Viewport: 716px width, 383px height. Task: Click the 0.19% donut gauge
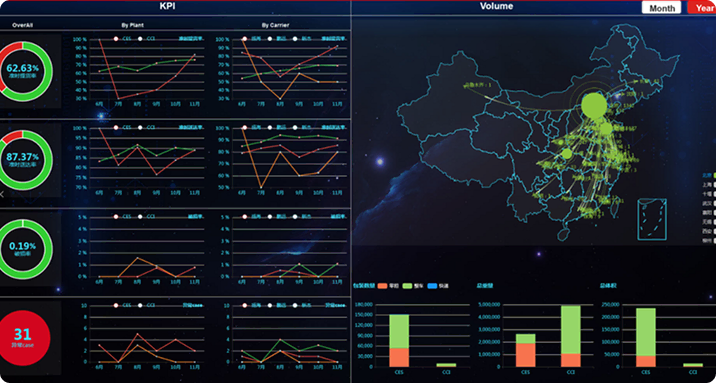point(22,249)
